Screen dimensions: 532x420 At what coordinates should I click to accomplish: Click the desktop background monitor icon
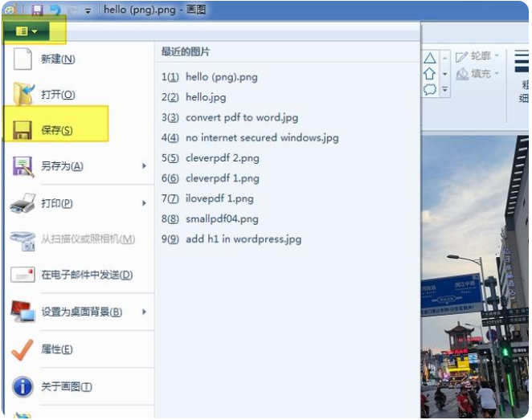coord(23,312)
